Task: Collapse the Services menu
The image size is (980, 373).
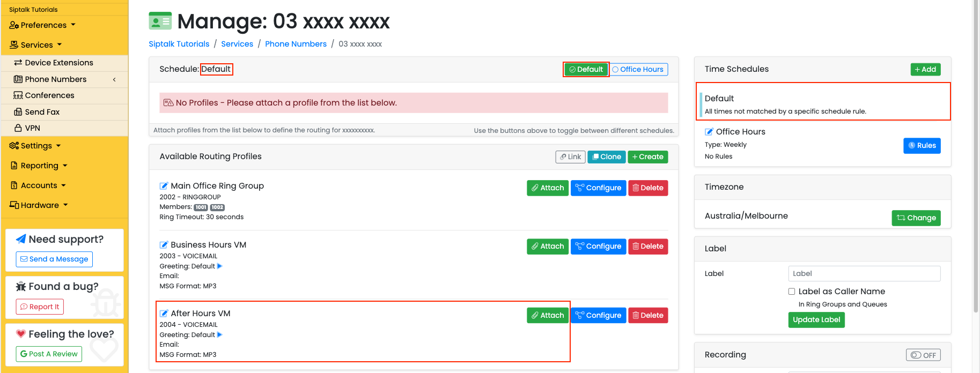Action: point(35,45)
